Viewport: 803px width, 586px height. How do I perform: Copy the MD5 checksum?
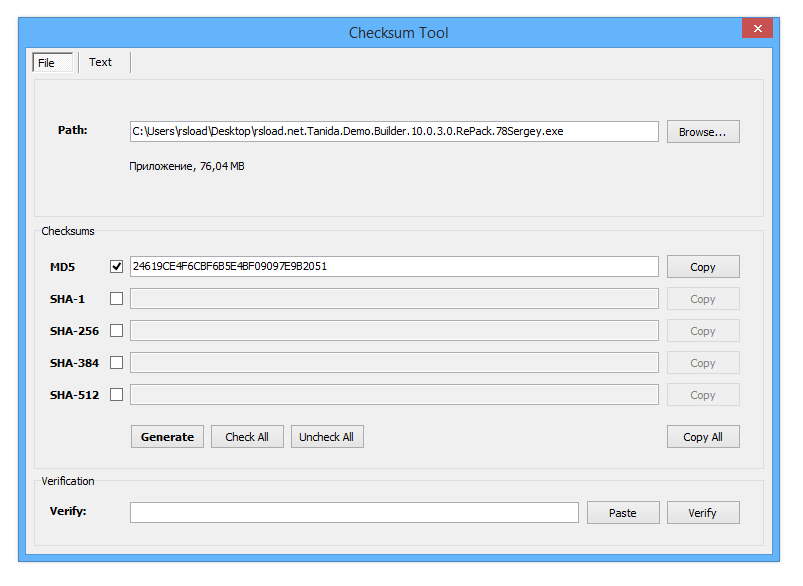click(x=703, y=267)
